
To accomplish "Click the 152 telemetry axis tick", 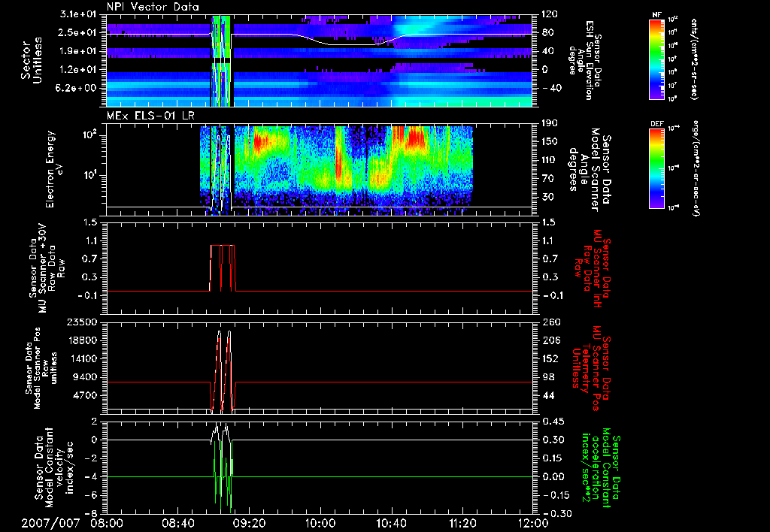I will (550, 358).
